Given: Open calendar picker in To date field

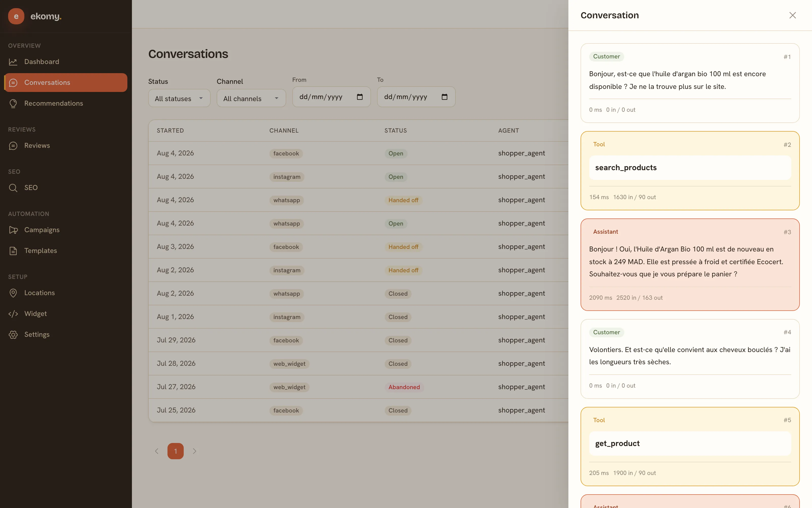Looking at the screenshot, I should (444, 97).
